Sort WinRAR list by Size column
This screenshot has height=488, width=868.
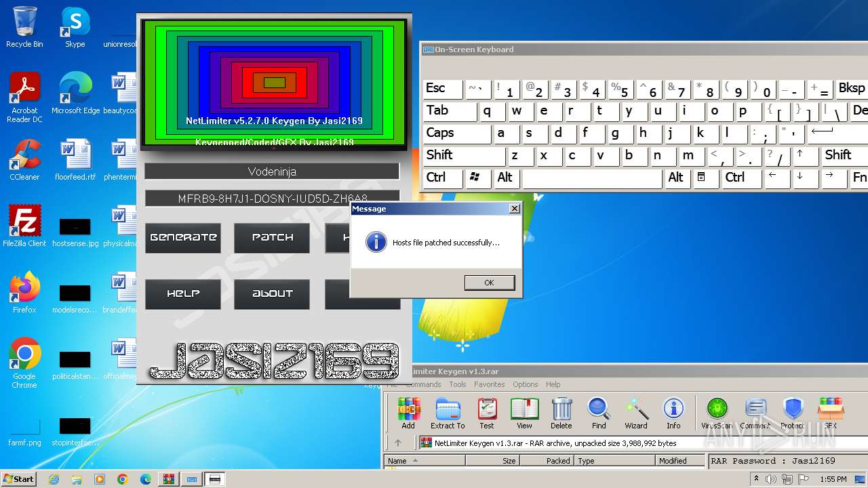(x=493, y=461)
